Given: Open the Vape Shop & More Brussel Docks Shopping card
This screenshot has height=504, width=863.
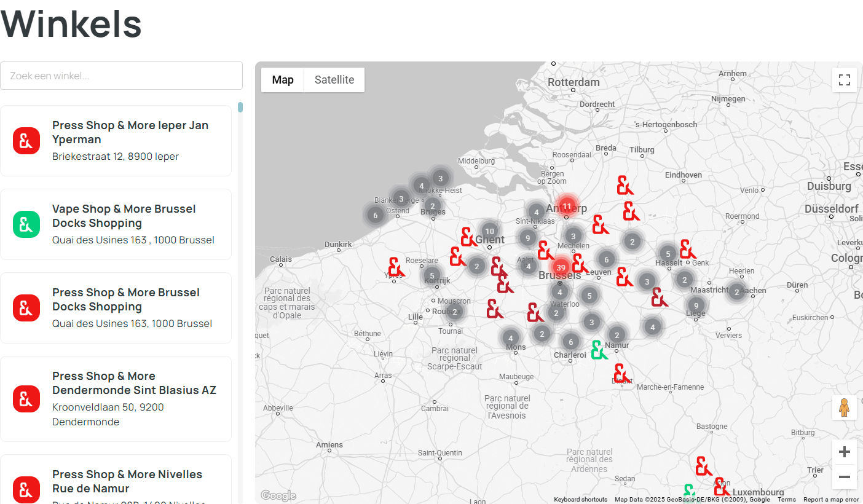Looking at the screenshot, I should point(116,224).
